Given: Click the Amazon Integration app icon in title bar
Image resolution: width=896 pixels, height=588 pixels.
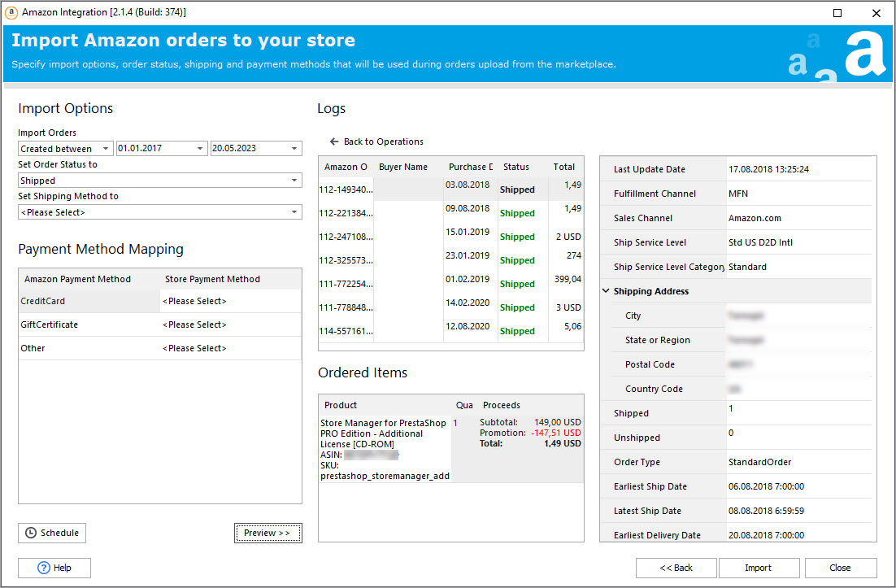Looking at the screenshot, I should coord(11,12).
